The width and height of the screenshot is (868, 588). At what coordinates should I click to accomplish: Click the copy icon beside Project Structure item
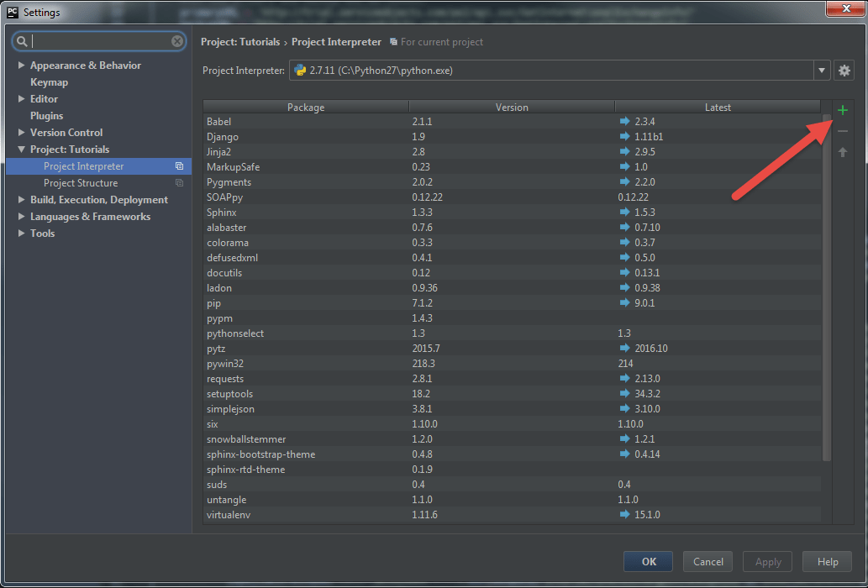(x=179, y=182)
